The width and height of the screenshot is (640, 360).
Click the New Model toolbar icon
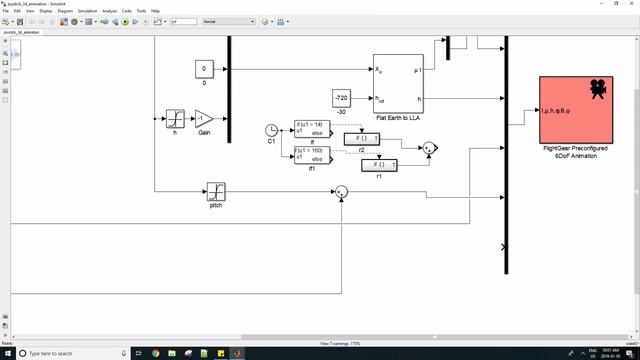[x=6, y=22]
